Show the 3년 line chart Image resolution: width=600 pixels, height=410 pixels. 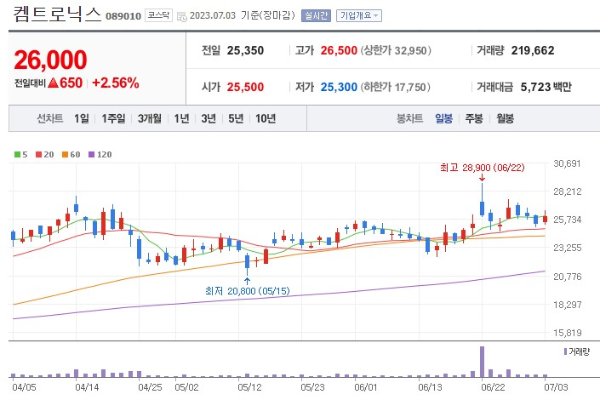coord(209,119)
